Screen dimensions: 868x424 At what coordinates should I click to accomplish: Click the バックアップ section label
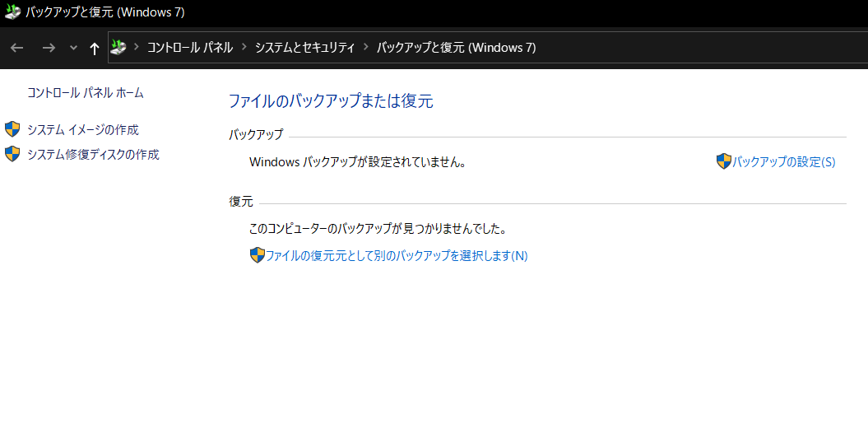tap(256, 135)
